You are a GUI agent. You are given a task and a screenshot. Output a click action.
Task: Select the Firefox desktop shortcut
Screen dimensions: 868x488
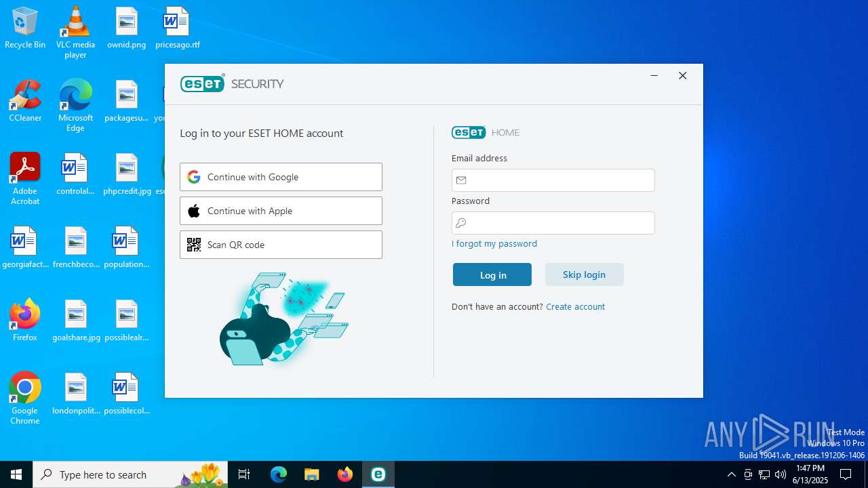(x=25, y=321)
